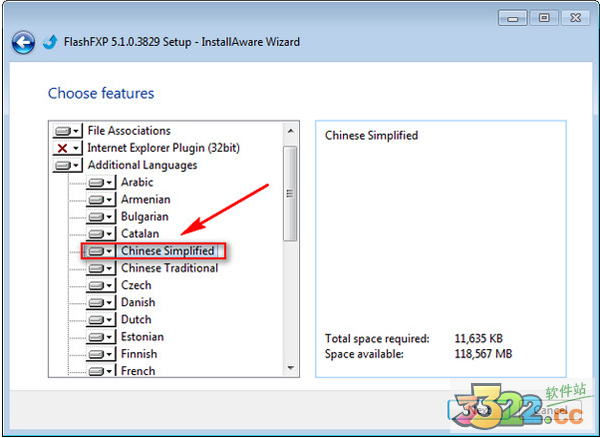This screenshot has width=600, height=438.
Task: Select Bulgarian language entry
Action: coord(145,217)
